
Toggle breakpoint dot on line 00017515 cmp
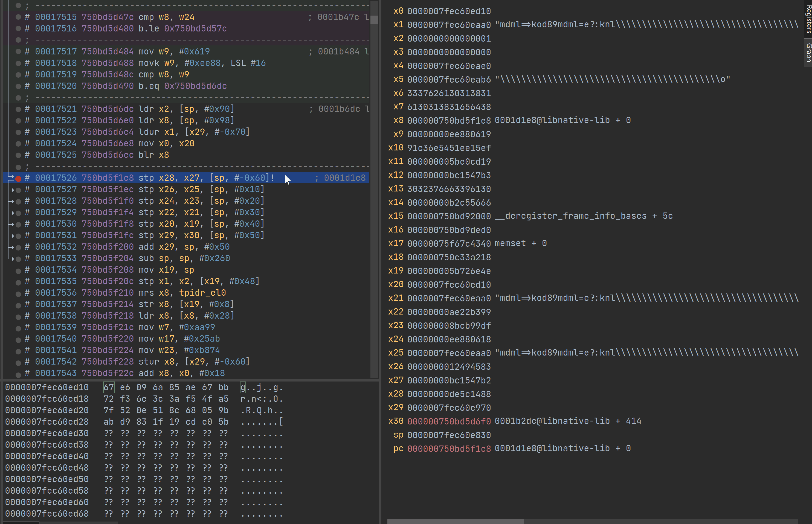click(x=18, y=17)
